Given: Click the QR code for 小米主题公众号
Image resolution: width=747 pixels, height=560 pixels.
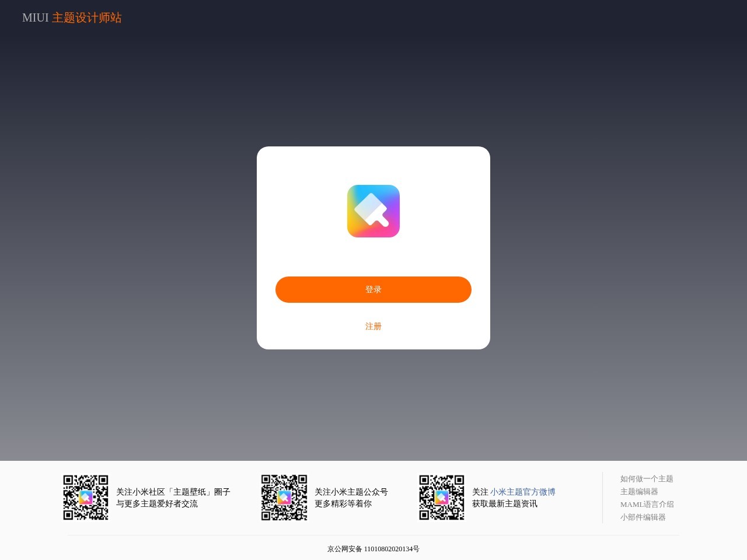Looking at the screenshot, I should point(284,498).
